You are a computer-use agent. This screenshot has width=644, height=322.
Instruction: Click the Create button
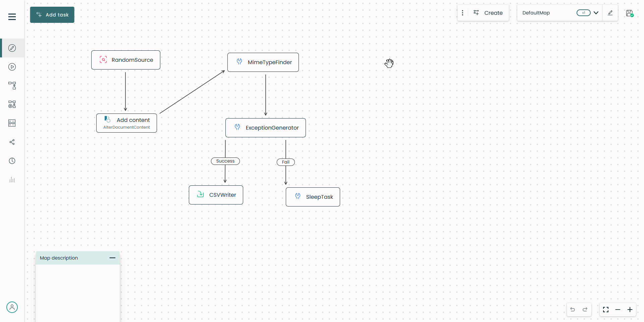point(488,13)
